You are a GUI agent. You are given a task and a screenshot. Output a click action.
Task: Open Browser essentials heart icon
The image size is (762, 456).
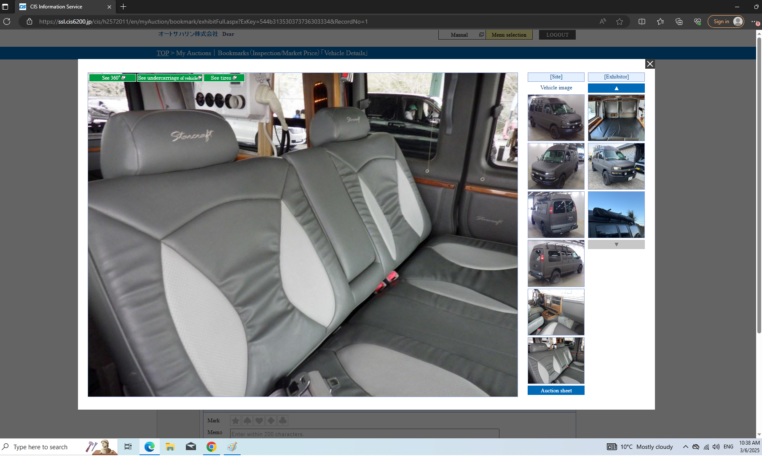tap(697, 21)
